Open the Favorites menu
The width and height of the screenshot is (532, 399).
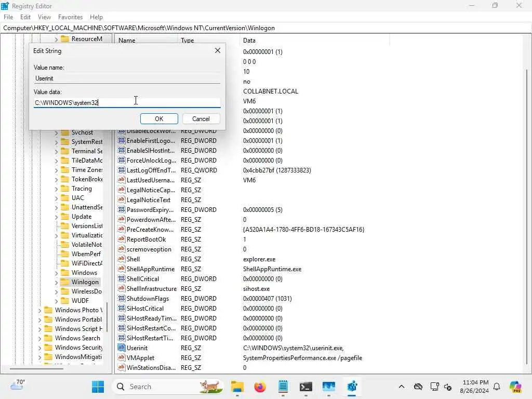coord(70,17)
